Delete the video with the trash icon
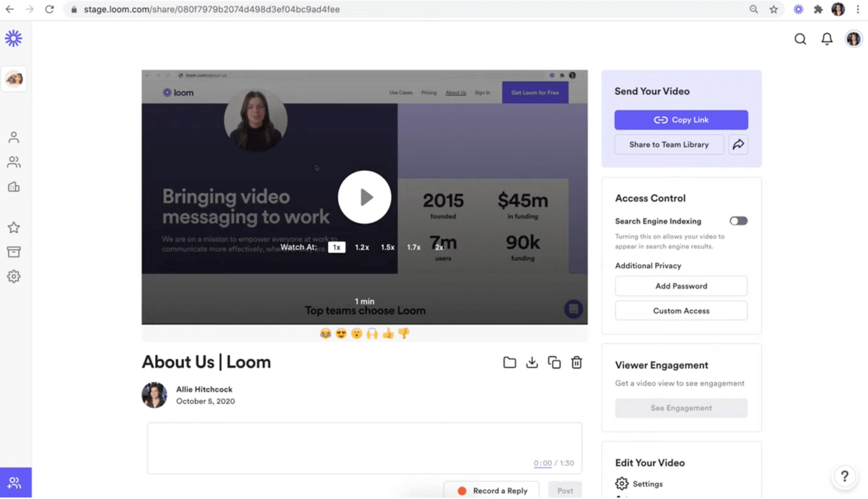This screenshot has height=499, width=868. click(576, 362)
